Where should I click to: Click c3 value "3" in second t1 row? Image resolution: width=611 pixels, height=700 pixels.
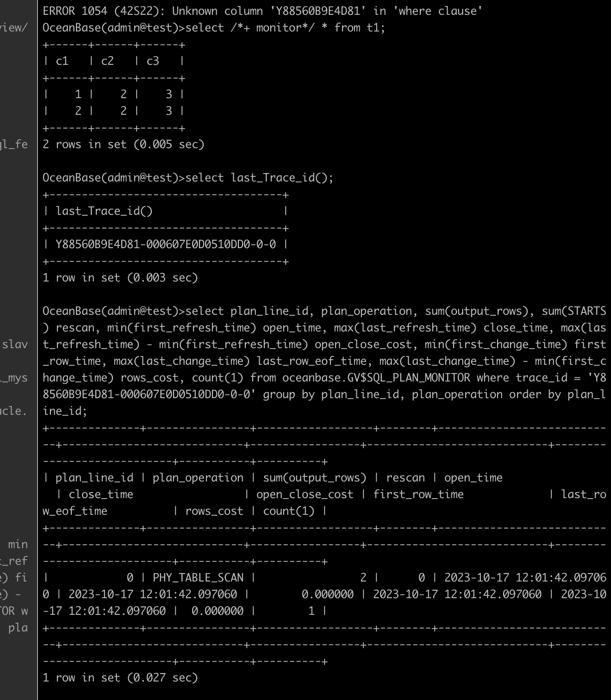click(x=169, y=111)
